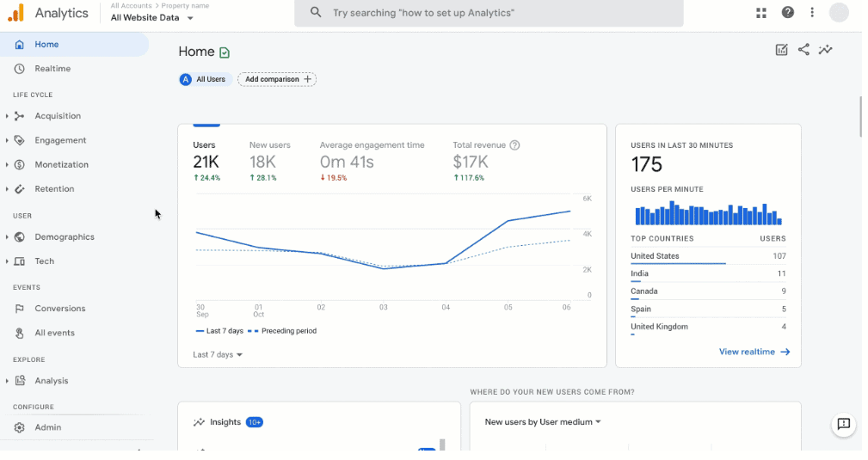Click the customize report edit icon

coord(781,50)
